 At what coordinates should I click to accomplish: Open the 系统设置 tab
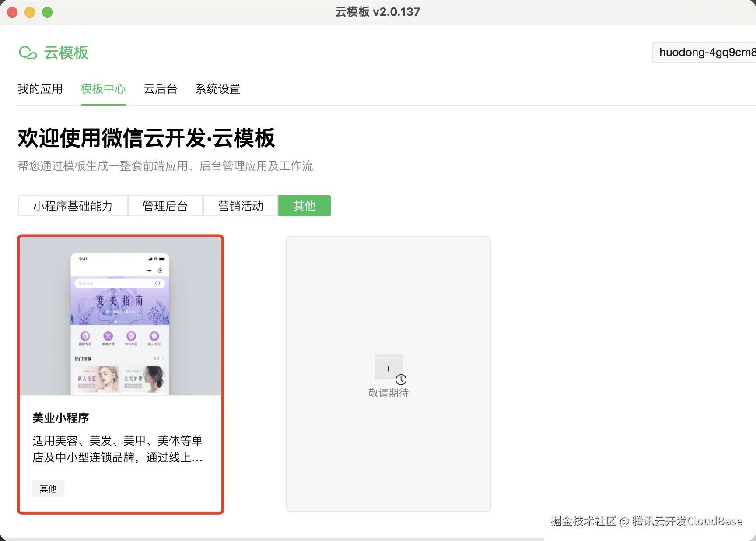tap(218, 89)
